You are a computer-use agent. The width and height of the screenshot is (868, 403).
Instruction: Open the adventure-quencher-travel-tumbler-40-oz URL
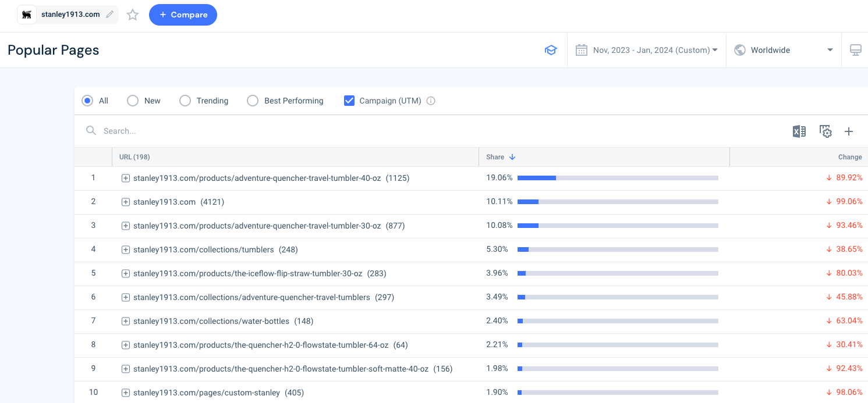coord(257,178)
